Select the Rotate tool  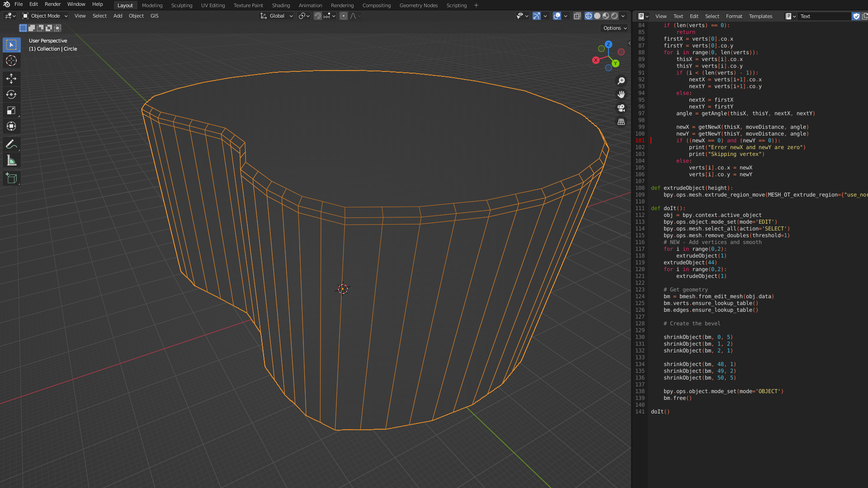[x=11, y=94]
